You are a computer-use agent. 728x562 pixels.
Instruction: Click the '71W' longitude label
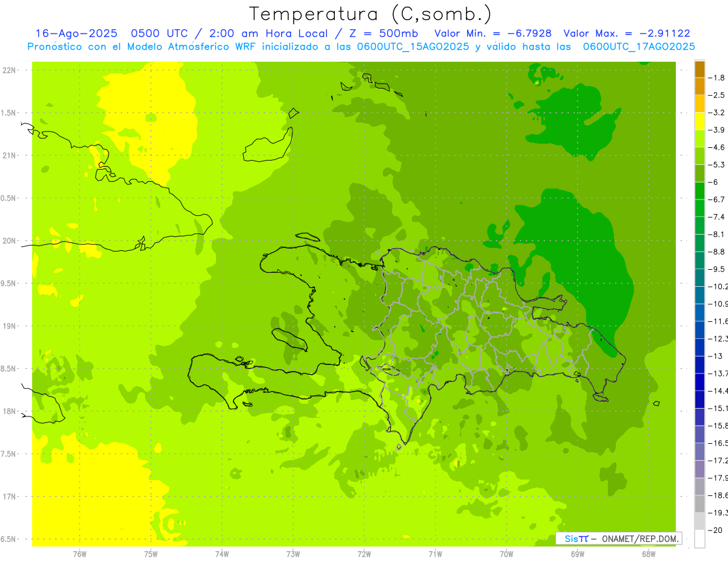click(x=435, y=554)
